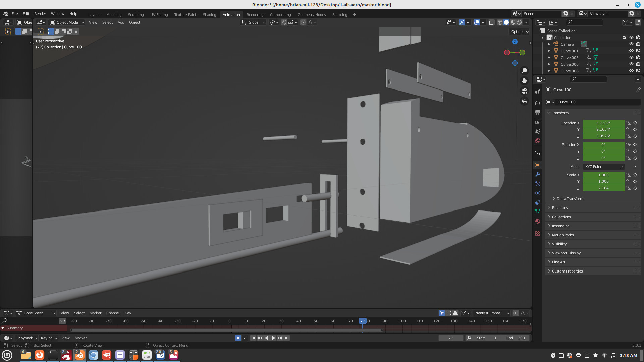
Task: Play the animation in reverse
Action: 267,338
